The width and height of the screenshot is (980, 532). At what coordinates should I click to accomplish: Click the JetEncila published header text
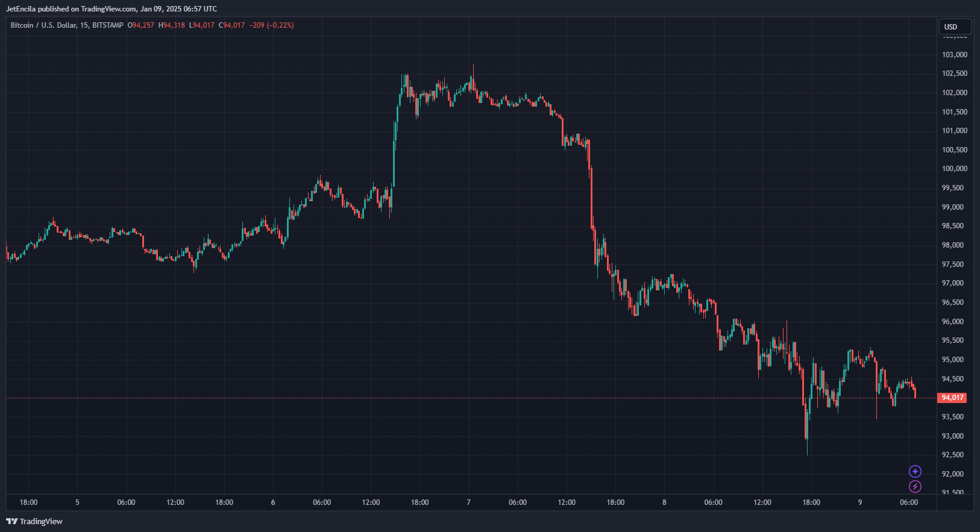(112, 9)
